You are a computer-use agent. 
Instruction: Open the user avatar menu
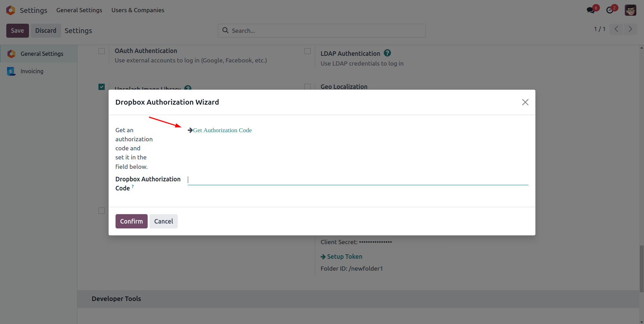pyautogui.click(x=630, y=10)
